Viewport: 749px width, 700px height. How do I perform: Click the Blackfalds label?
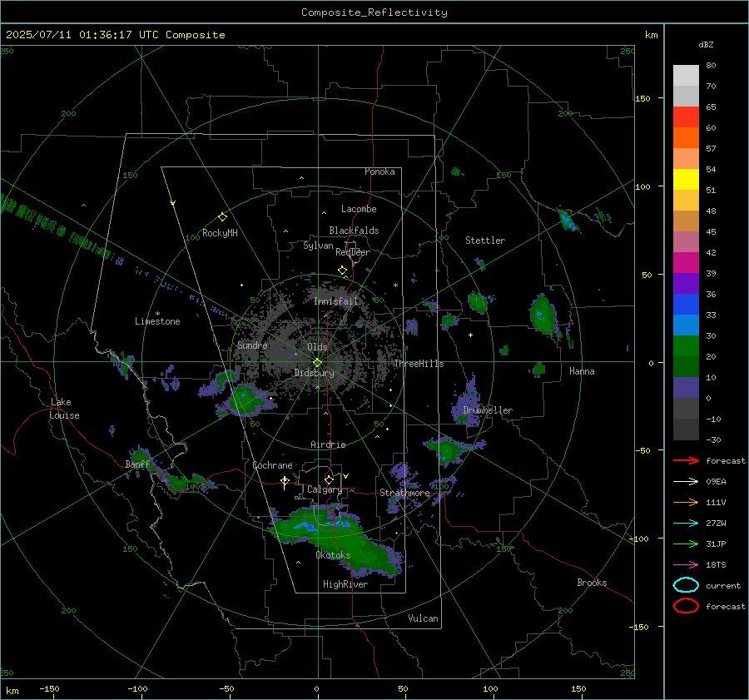[x=354, y=231]
